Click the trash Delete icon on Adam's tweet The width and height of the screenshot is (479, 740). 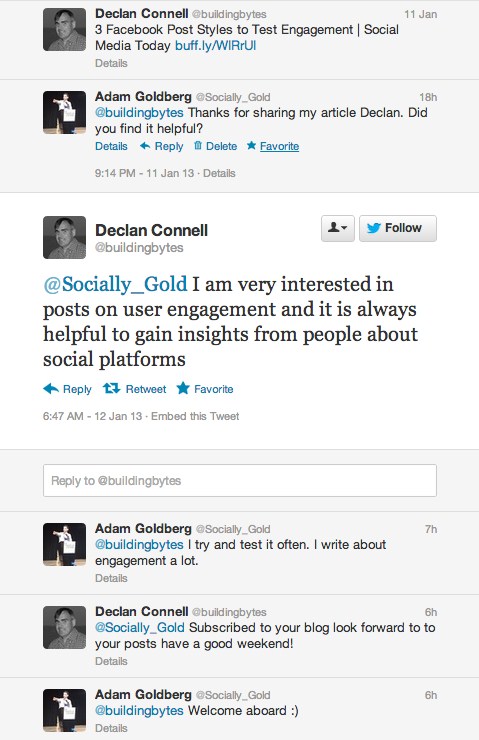tap(198, 146)
